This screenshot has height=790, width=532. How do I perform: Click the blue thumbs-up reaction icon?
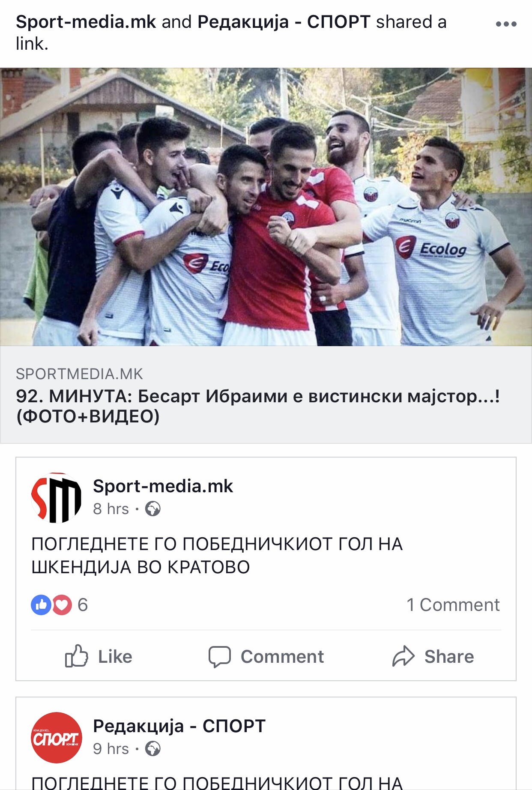pyautogui.click(x=41, y=605)
